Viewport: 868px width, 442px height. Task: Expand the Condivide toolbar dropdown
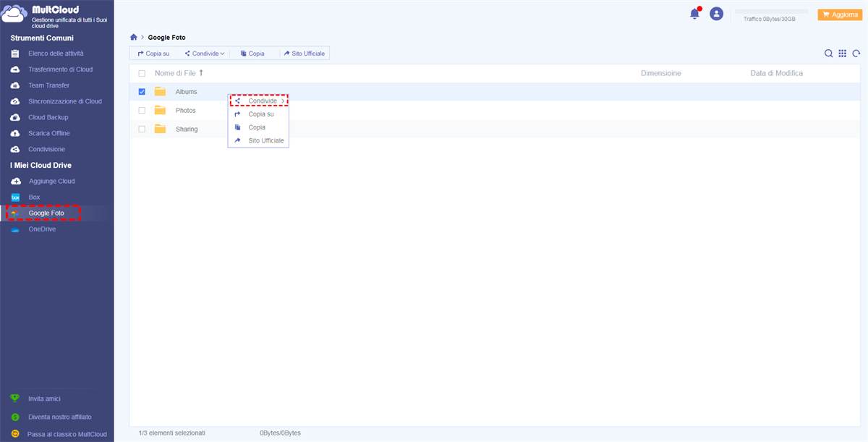[x=205, y=54]
